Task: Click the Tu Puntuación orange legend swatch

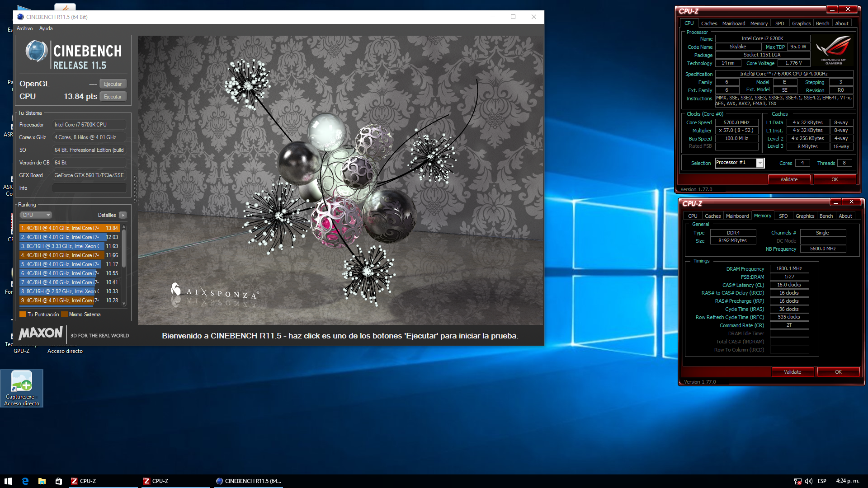Action: click(x=23, y=314)
